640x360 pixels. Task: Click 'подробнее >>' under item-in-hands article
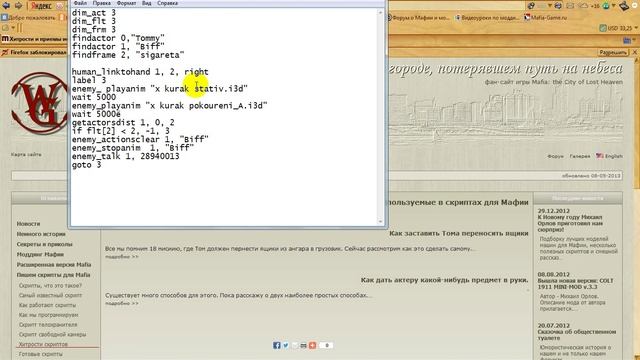click(122, 303)
